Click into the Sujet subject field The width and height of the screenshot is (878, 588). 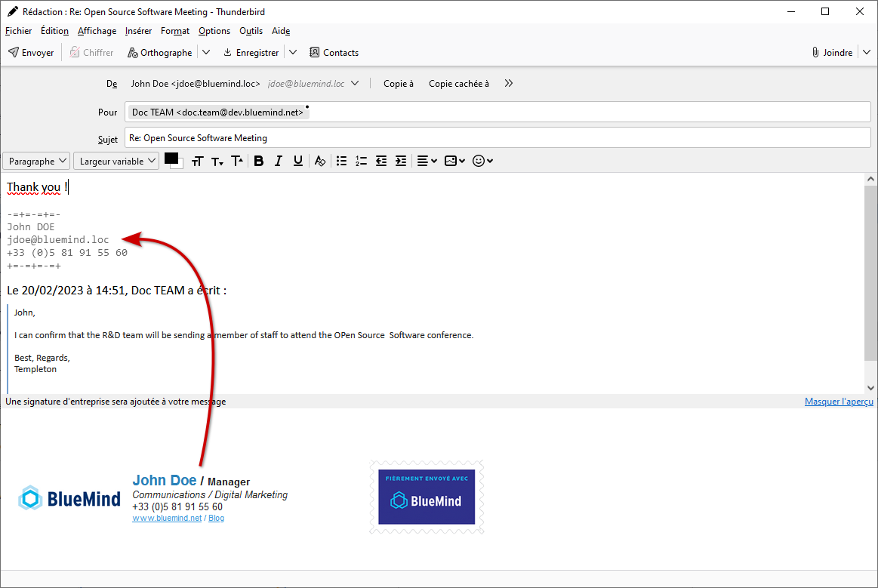point(497,138)
